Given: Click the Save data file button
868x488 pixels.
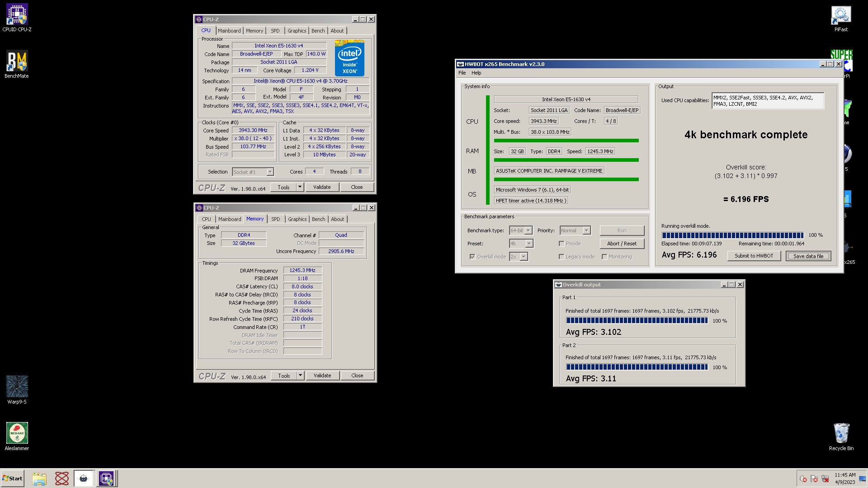Looking at the screenshot, I should 808,256.
